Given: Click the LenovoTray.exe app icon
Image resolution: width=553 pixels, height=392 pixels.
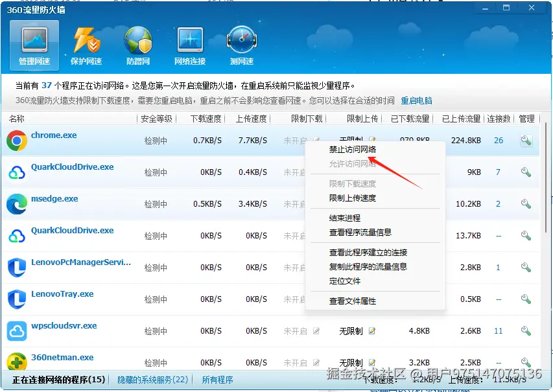Looking at the screenshot, I should (x=17, y=299).
